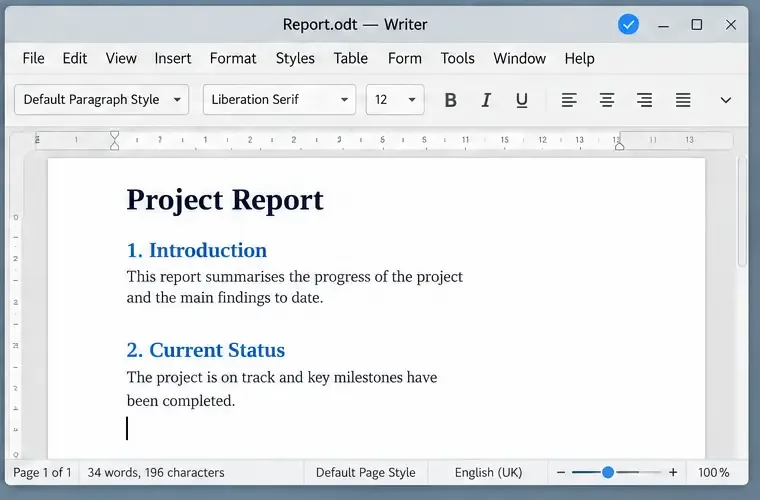The height and width of the screenshot is (500, 760).
Task: Open the Styles menu
Action: [295, 58]
